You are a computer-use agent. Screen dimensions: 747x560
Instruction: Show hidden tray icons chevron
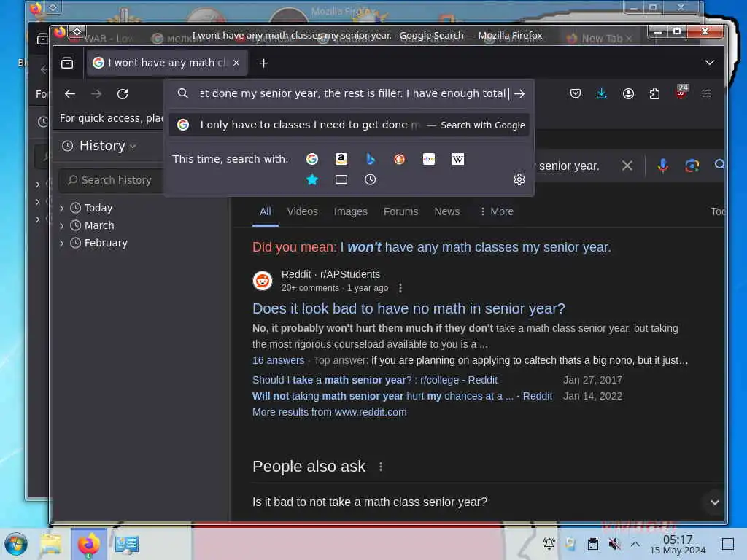635,544
